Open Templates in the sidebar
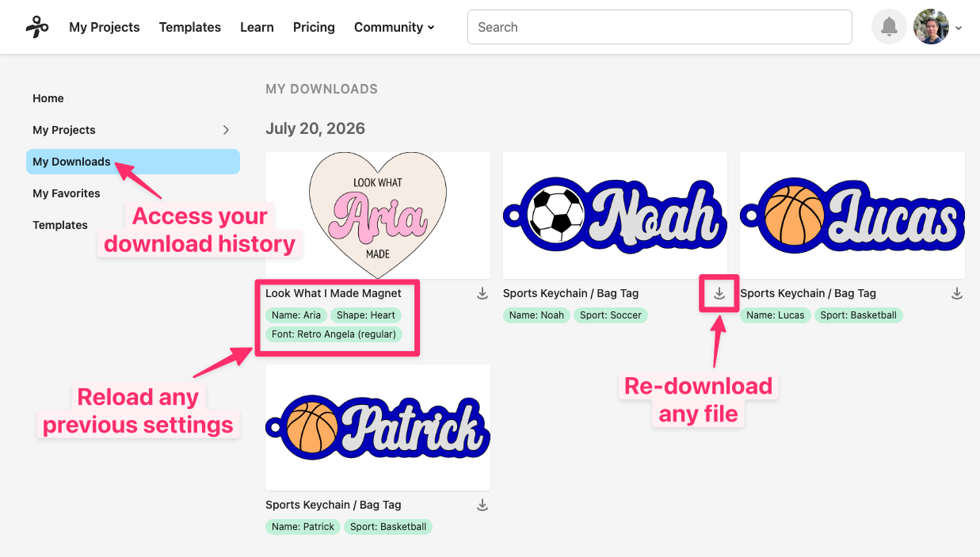980x557 pixels. tap(60, 225)
